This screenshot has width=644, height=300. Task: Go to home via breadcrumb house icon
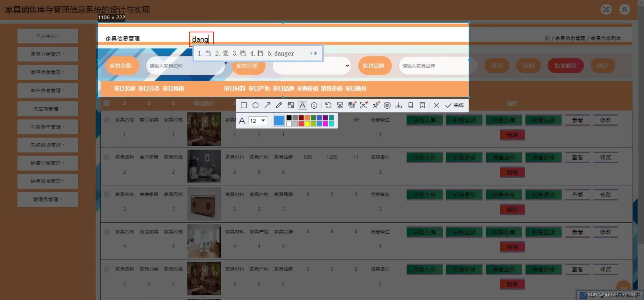(547, 38)
